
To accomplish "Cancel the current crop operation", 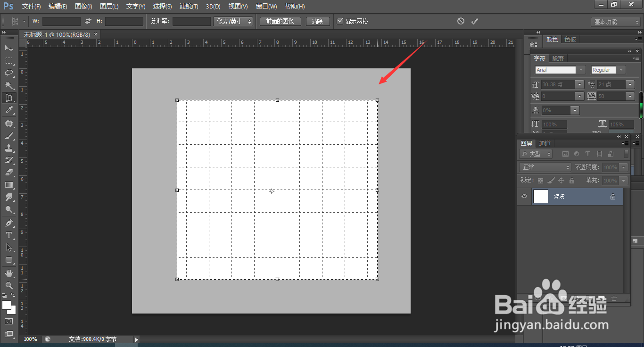I will click(x=461, y=21).
